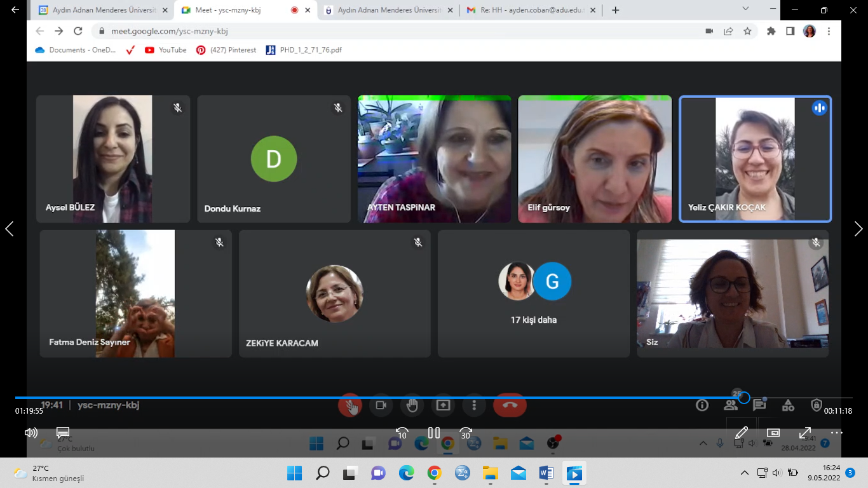This screenshot has width=868, height=488.
Task: Click the video seek bar handle
Action: pyautogui.click(x=744, y=398)
